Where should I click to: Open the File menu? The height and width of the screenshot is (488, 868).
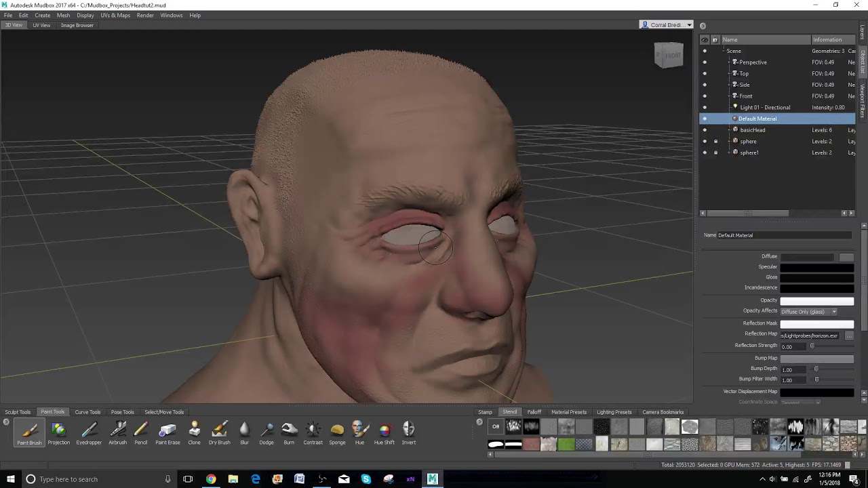8,15
